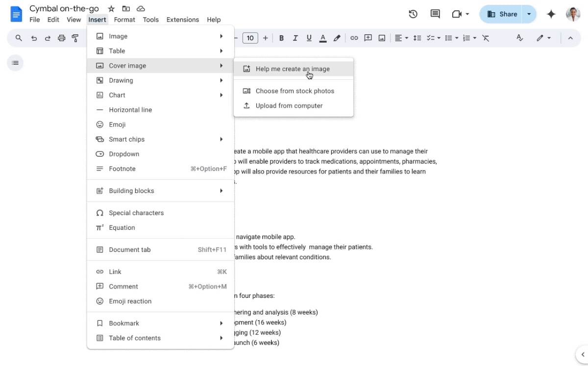Choose from stock photos in the menu
This screenshot has height=366, width=588.
pyautogui.click(x=294, y=91)
